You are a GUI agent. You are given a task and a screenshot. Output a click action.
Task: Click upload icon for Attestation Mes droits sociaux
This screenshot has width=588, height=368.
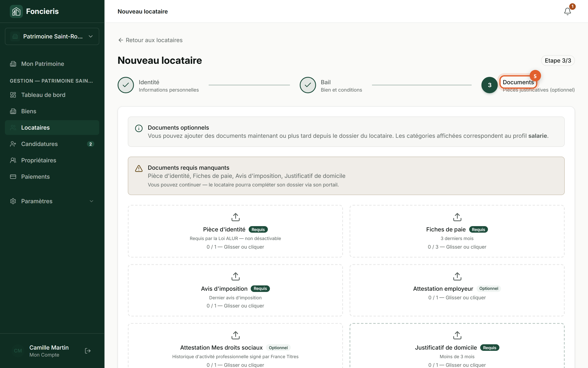click(235, 335)
